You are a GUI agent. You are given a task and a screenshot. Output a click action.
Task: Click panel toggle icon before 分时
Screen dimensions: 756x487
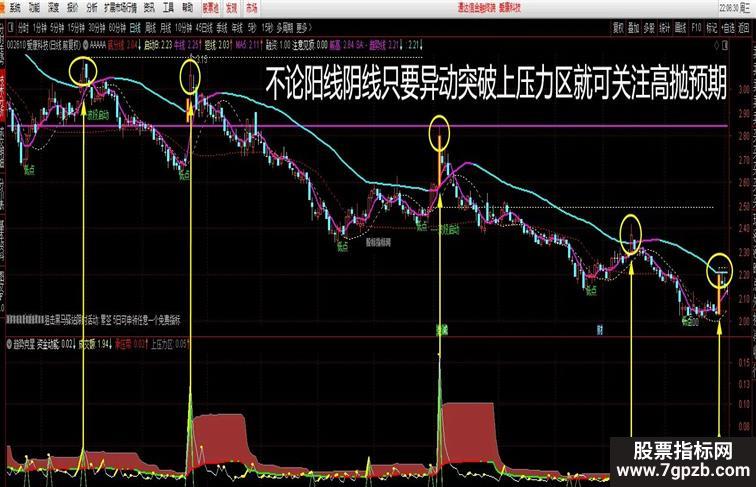point(11,28)
